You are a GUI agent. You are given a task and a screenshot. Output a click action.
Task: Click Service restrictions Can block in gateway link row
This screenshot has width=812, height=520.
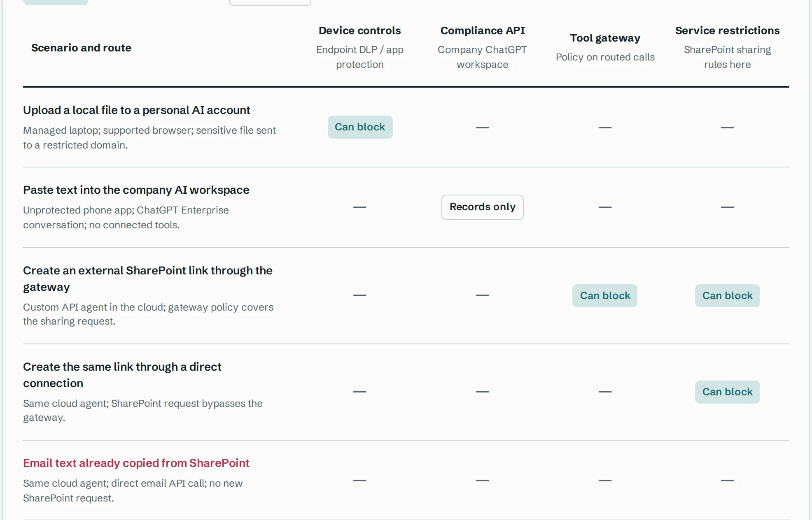(727, 295)
